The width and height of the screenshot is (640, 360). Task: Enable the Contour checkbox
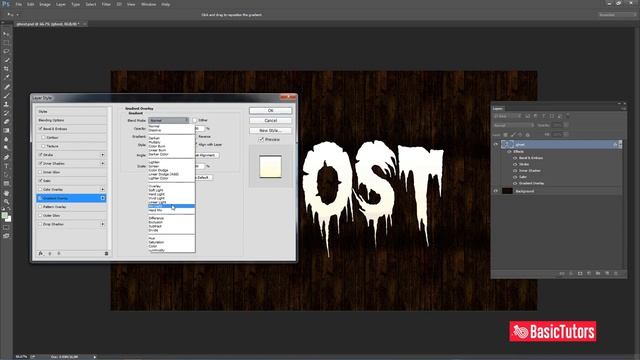coord(44,138)
